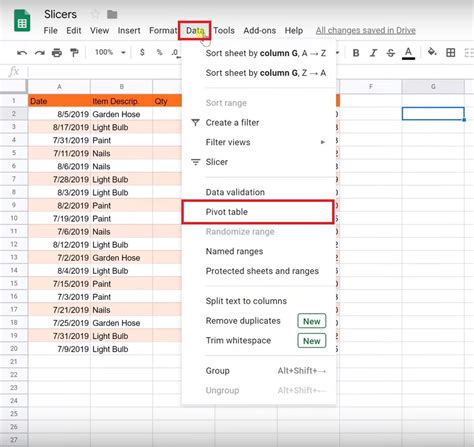Screen dimensions: 474x447
Task: Toggle Italic formatting
Action: point(373,53)
